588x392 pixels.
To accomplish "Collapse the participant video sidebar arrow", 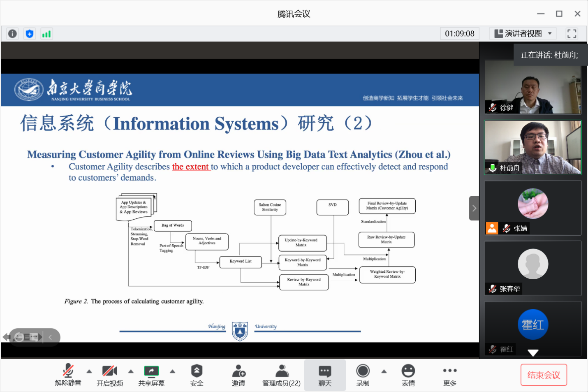I will 474,208.
